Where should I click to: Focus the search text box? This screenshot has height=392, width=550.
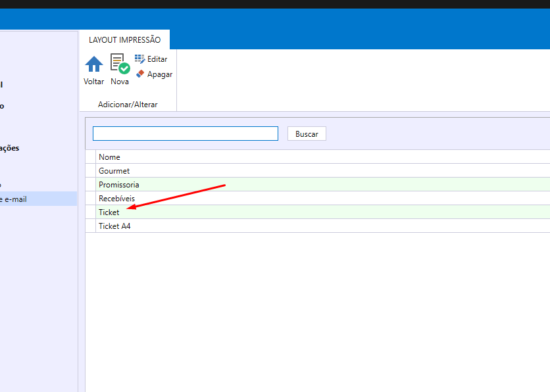tap(186, 134)
